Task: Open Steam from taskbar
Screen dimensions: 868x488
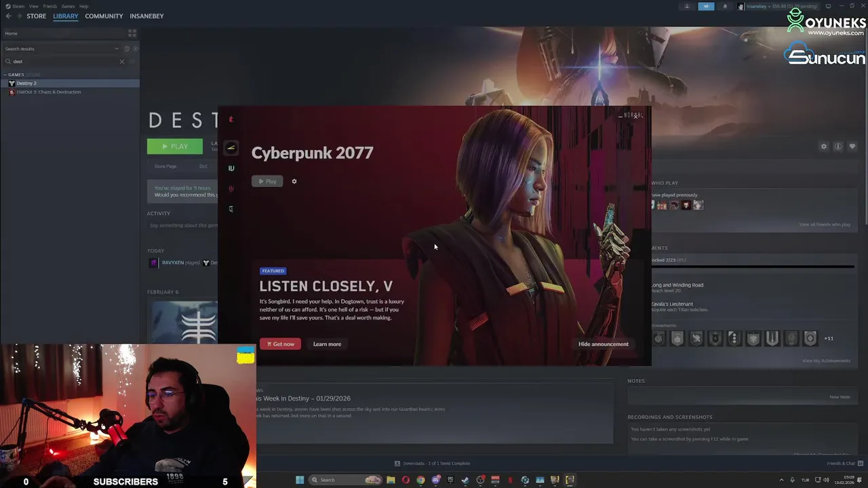Action: click(465, 480)
